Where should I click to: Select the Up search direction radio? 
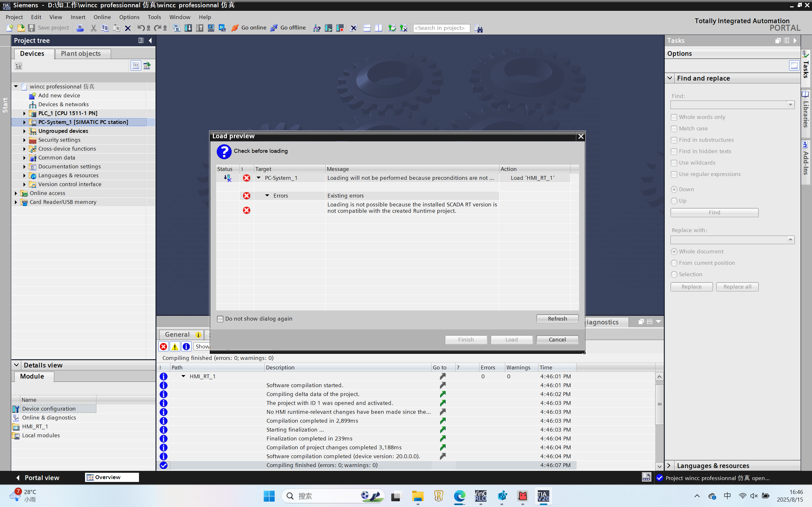point(674,201)
